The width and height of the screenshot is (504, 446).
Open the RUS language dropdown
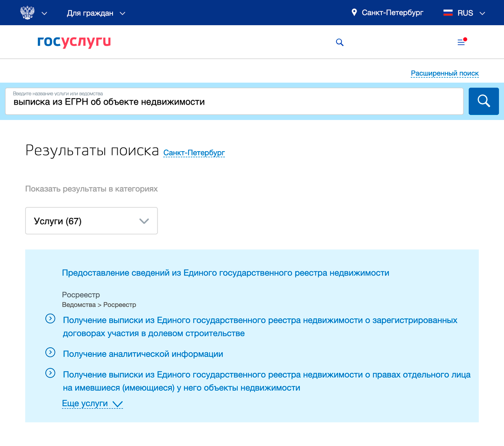pyautogui.click(x=465, y=13)
